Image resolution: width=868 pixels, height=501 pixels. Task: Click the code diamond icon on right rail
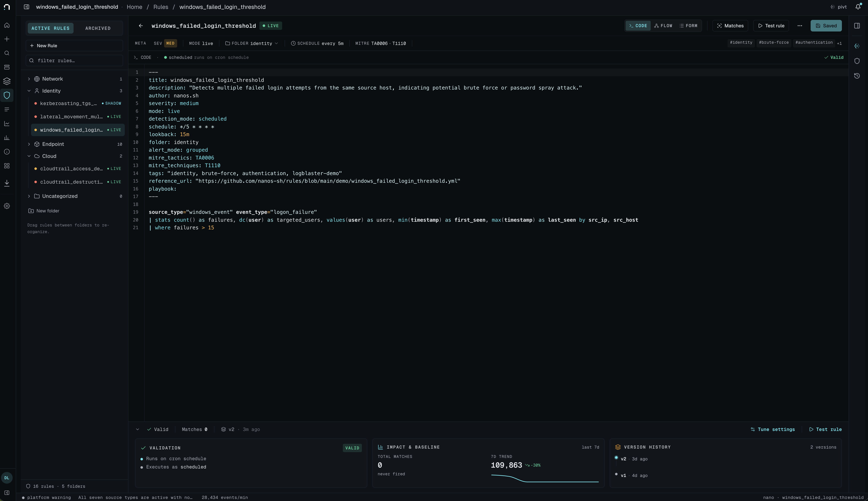[x=857, y=46]
